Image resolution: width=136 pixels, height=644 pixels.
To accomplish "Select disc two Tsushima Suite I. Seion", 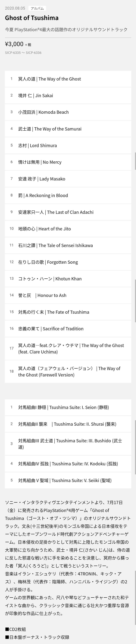I will (x=68, y=407).
